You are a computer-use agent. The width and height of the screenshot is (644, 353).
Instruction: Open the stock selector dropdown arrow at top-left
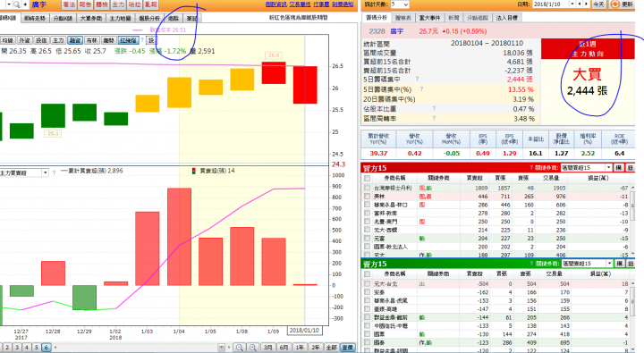[x=8, y=4]
